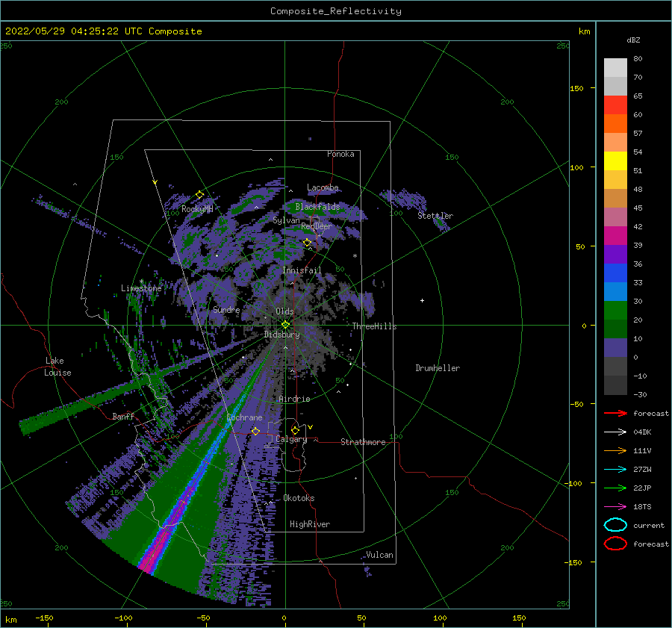Screen dimensions: 672x628
Task: Click the Airdrie label
Action: (294, 399)
